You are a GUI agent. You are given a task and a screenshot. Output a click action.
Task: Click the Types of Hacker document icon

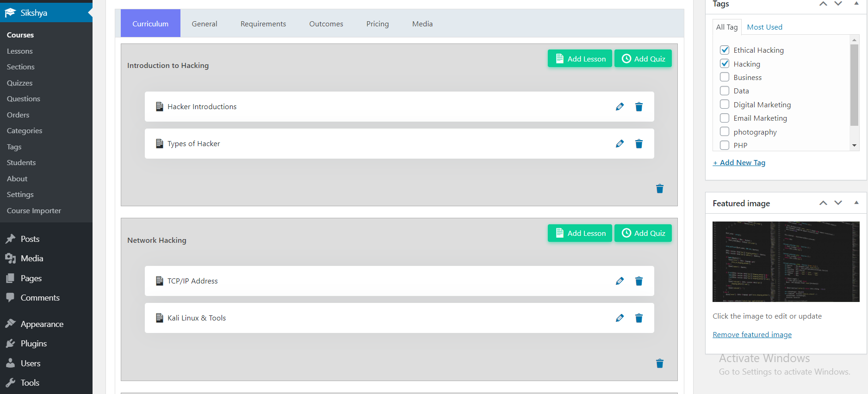coord(160,144)
